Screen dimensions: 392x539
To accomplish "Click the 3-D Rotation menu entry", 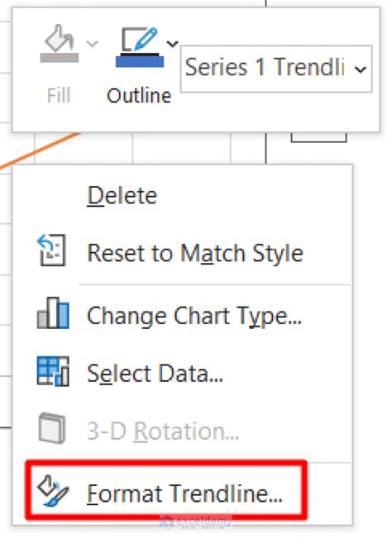I will [x=182, y=431].
